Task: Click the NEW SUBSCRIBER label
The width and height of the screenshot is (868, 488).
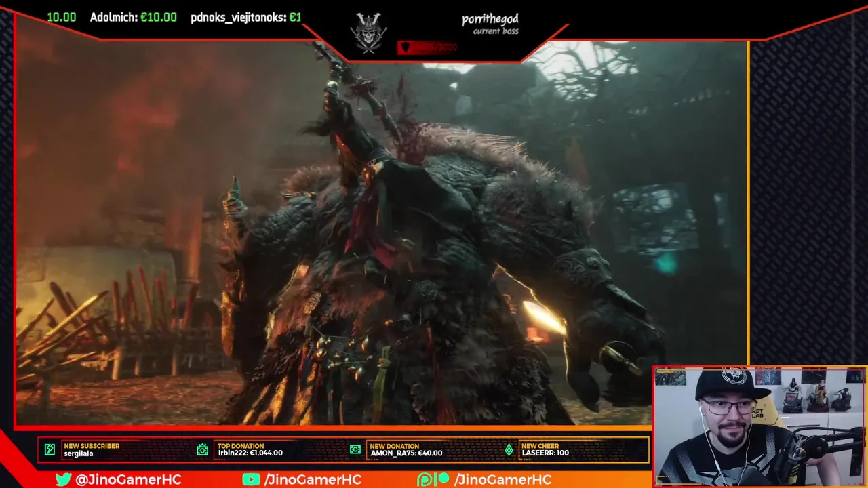Action: [x=92, y=446]
